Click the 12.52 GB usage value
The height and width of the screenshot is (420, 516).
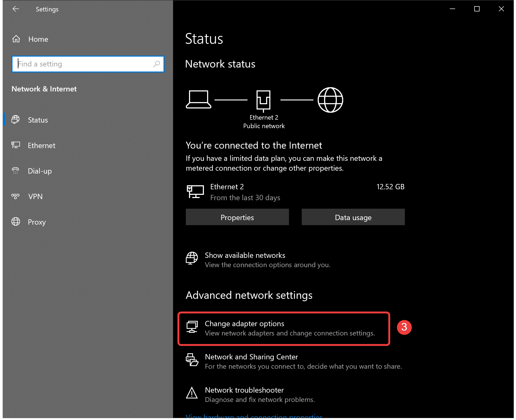coord(391,187)
